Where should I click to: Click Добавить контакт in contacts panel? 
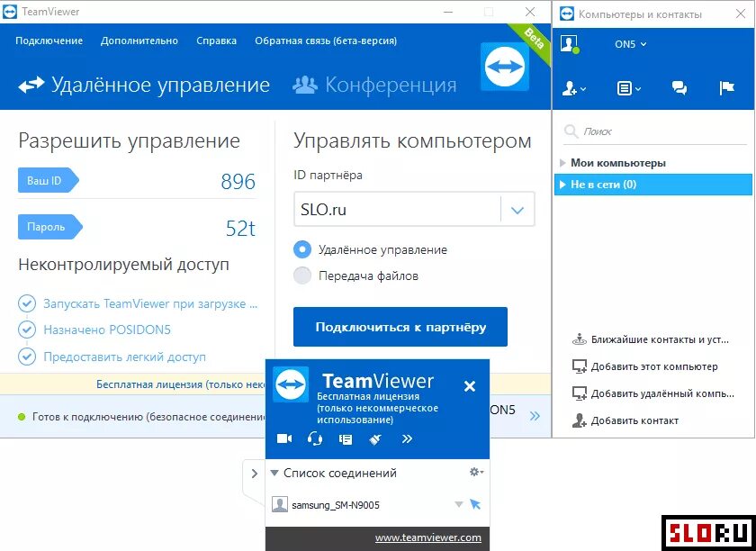point(634,420)
